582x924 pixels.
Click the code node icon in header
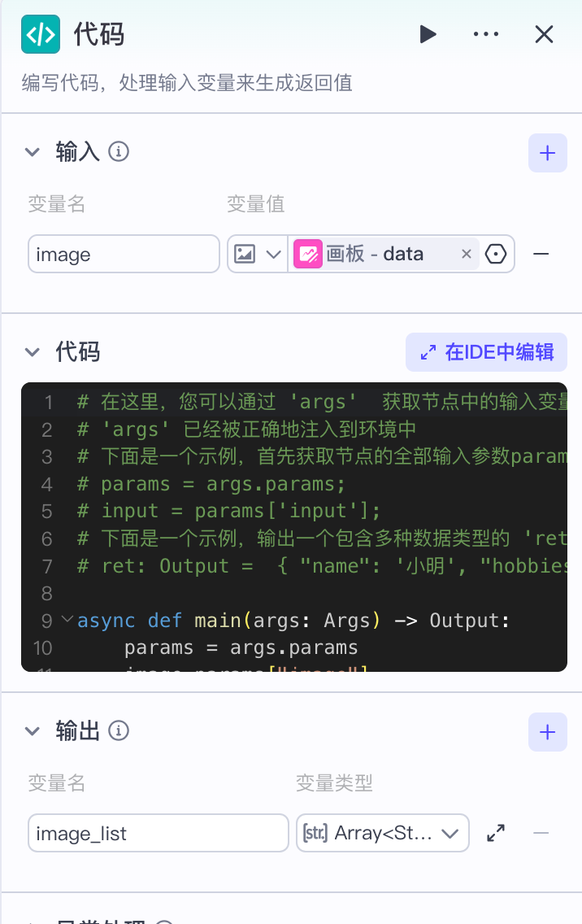coord(41,34)
